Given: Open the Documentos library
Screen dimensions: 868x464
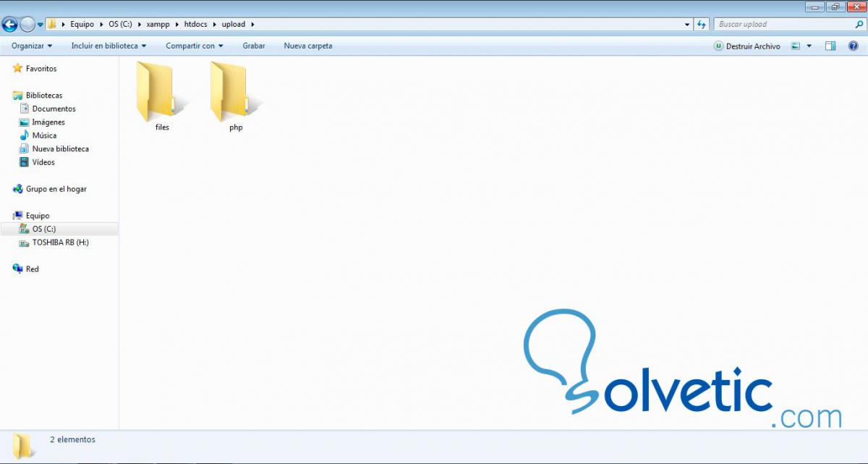Looking at the screenshot, I should click(47, 109).
